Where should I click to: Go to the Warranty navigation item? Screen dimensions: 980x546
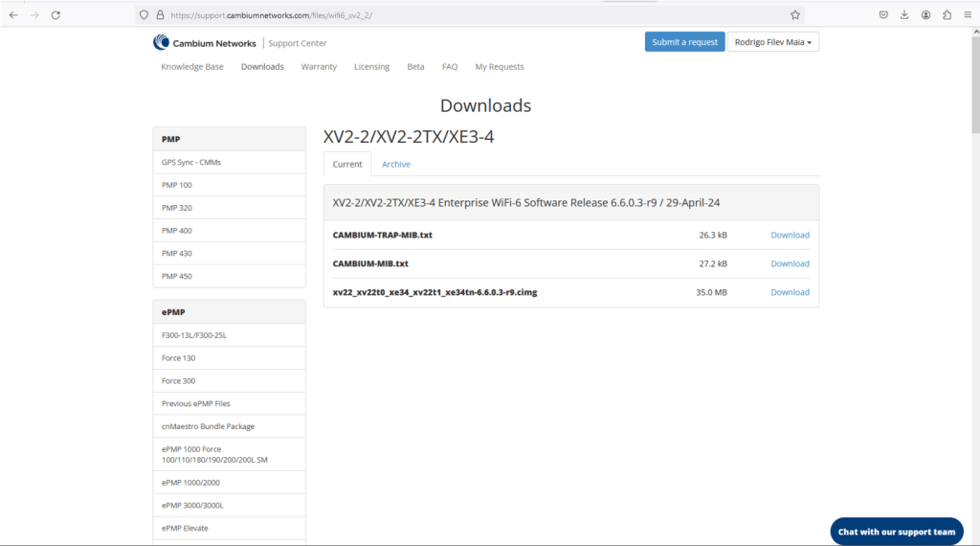(319, 67)
